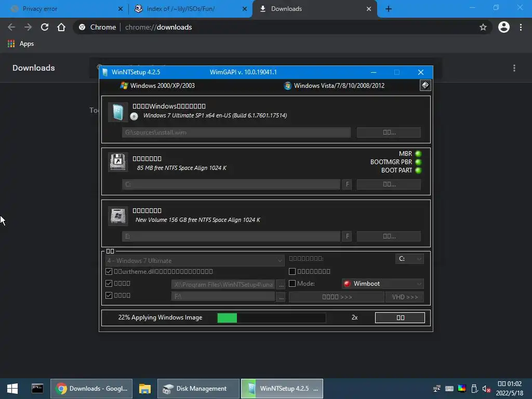Screen dimensions: 532x399
Task: Open File Explorer from the taskbar
Action: click(145, 389)
